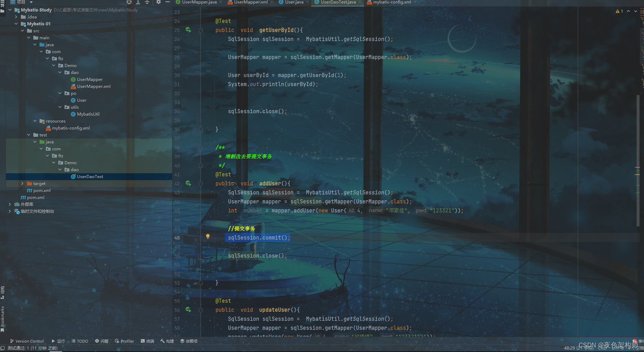
Task: Open project panel settings gear
Action: [159, 2]
